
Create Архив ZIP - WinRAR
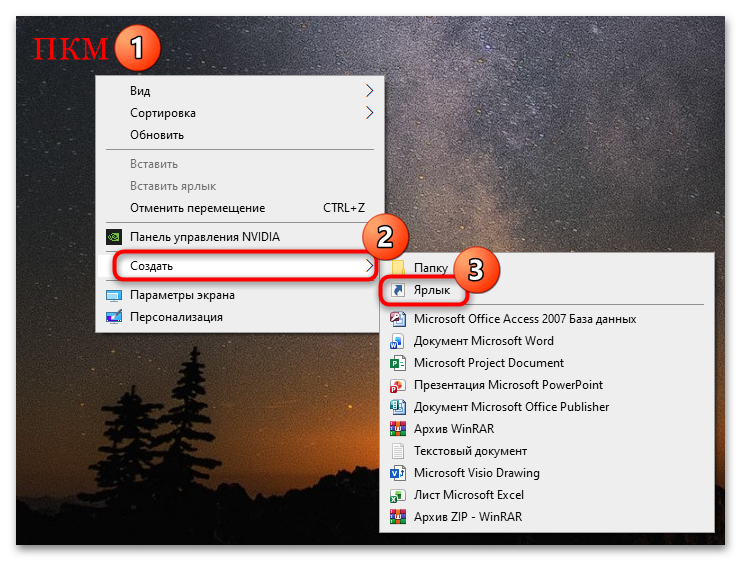coord(547,517)
